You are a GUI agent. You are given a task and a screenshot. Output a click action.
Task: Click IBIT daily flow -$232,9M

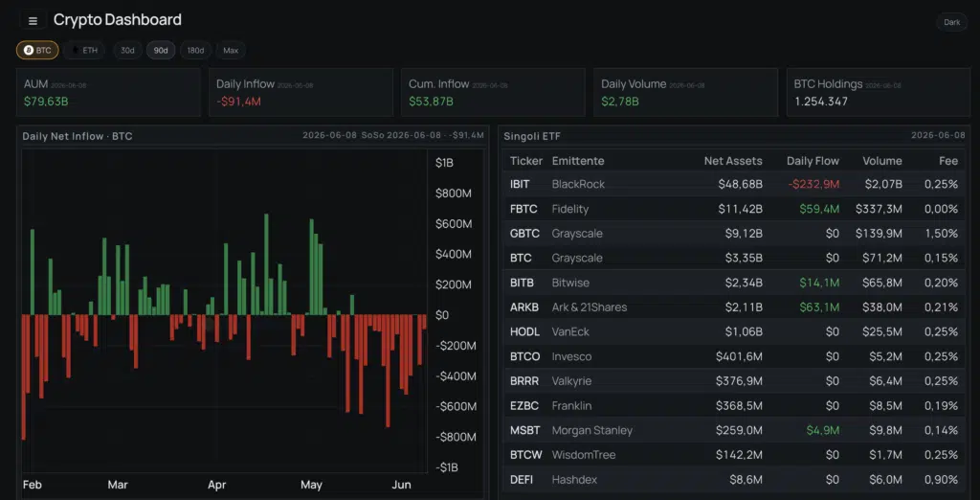click(x=813, y=184)
